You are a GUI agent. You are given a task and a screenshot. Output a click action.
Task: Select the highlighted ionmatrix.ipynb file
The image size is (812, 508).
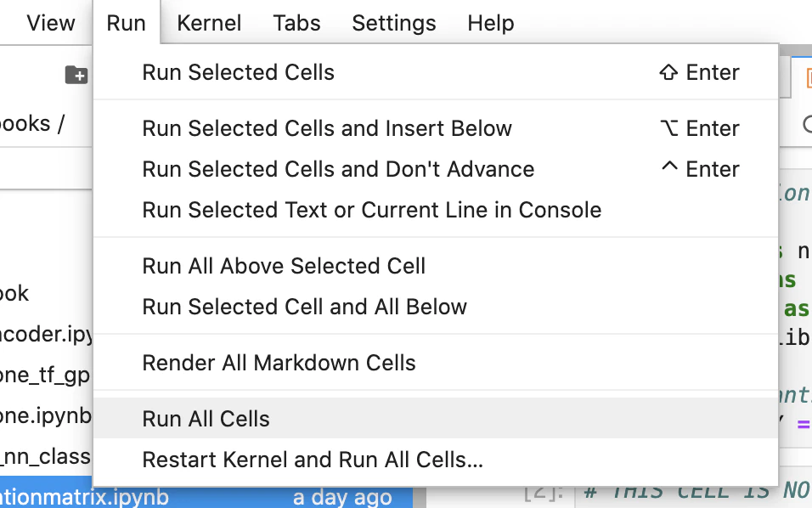[x=206, y=497]
